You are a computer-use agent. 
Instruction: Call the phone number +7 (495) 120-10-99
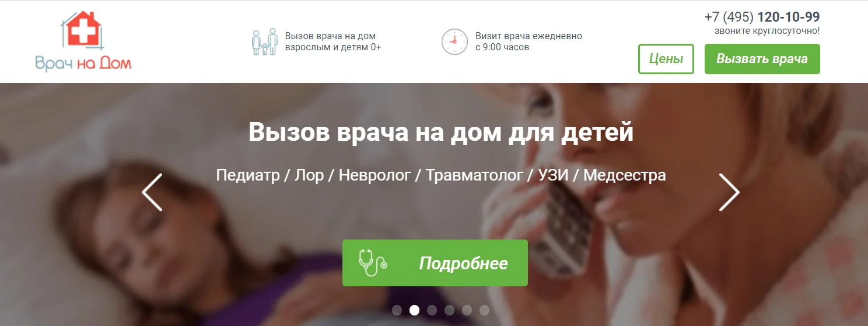(x=762, y=16)
